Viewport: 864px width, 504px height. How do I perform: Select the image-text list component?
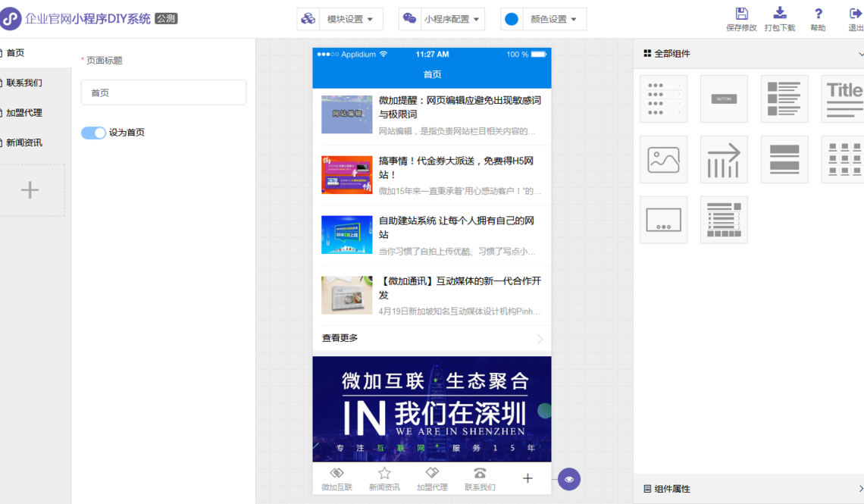[x=784, y=99]
